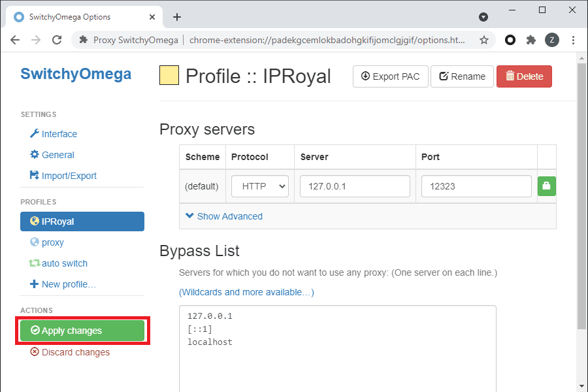Expand Show Advanced options
This screenshot has height=392, width=588.
[224, 216]
